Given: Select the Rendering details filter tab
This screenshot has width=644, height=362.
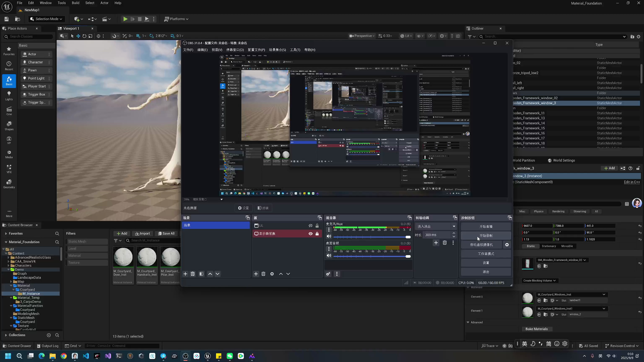Looking at the screenshot, I should [x=558, y=212].
